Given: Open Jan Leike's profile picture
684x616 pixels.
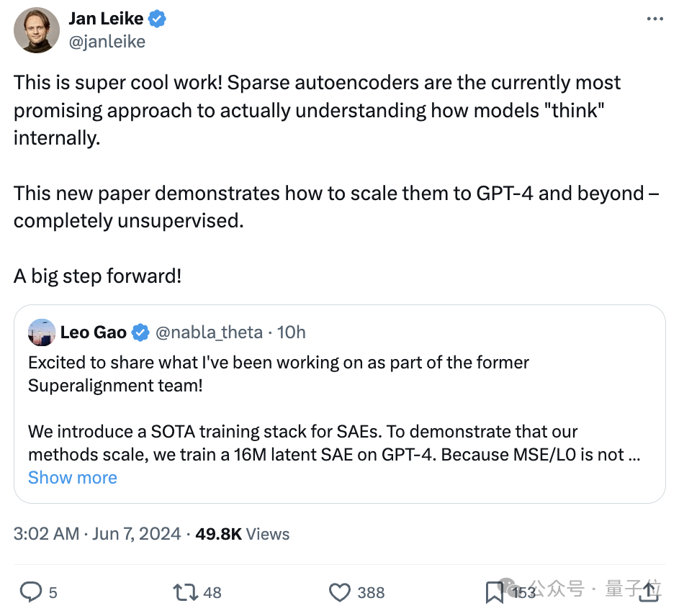Looking at the screenshot, I should pyautogui.click(x=37, y=30).
